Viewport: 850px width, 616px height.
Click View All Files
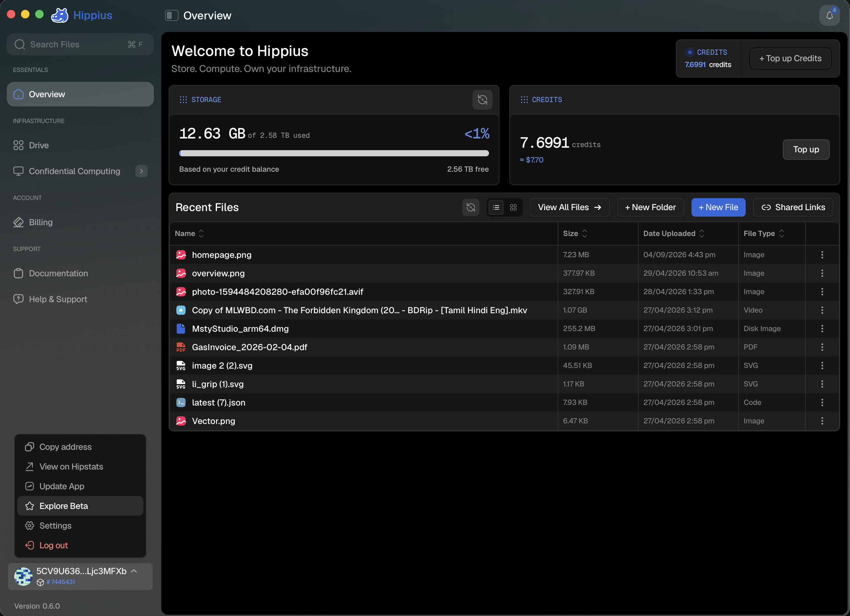(570, 207)
